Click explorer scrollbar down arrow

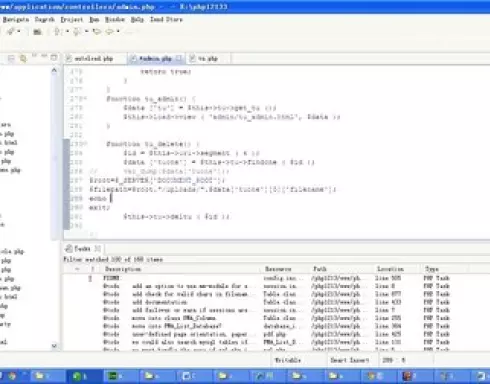(54, 346)
